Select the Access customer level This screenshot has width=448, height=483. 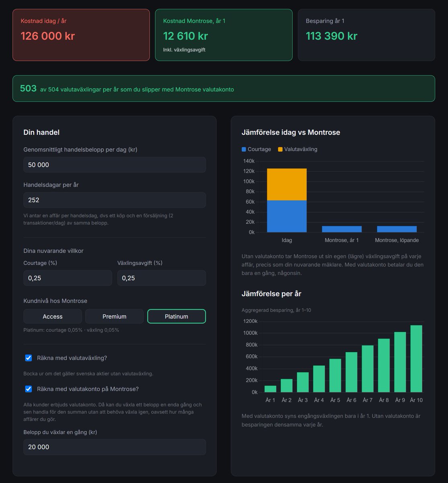pos(53,316)
